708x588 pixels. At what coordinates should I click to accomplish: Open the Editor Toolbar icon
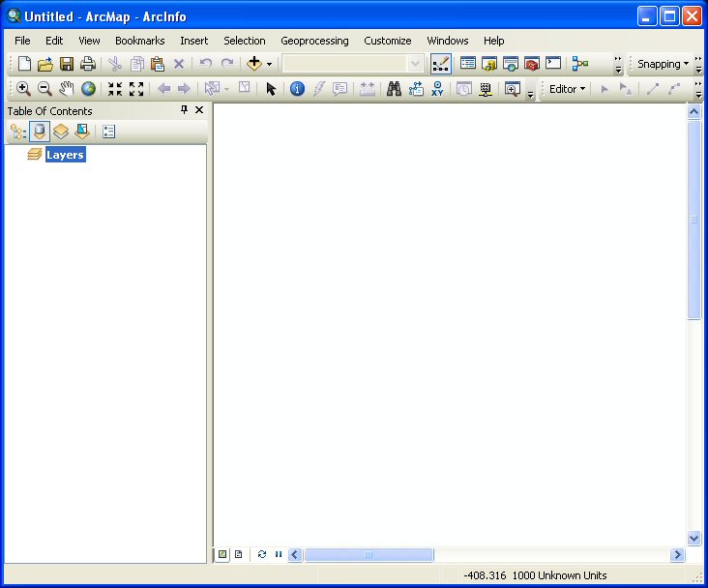pos(441,64)
